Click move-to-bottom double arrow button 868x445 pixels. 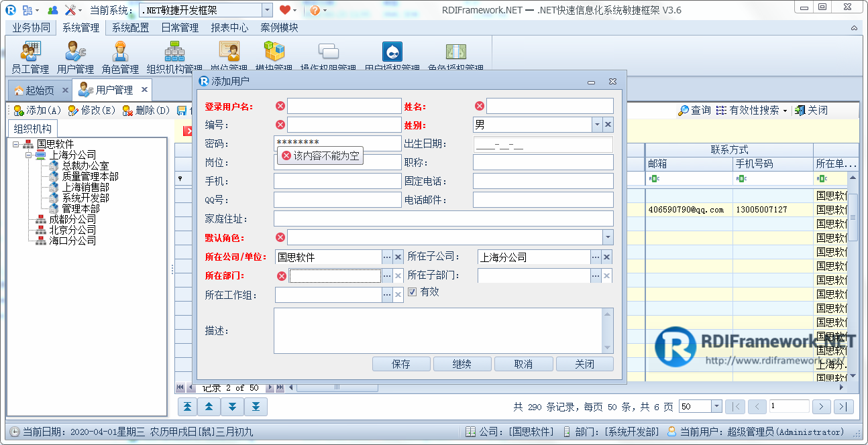click(x=256, y=406)
